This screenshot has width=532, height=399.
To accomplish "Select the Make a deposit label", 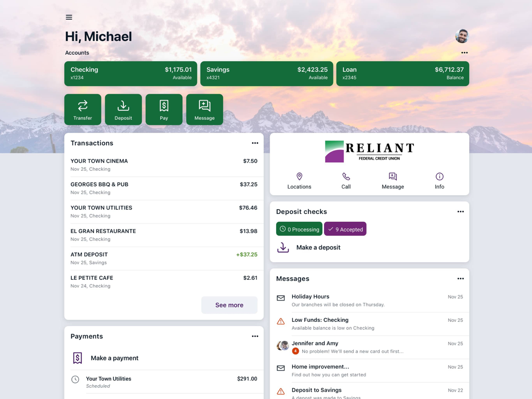I will pyautogui.click(x=318, y=247).
